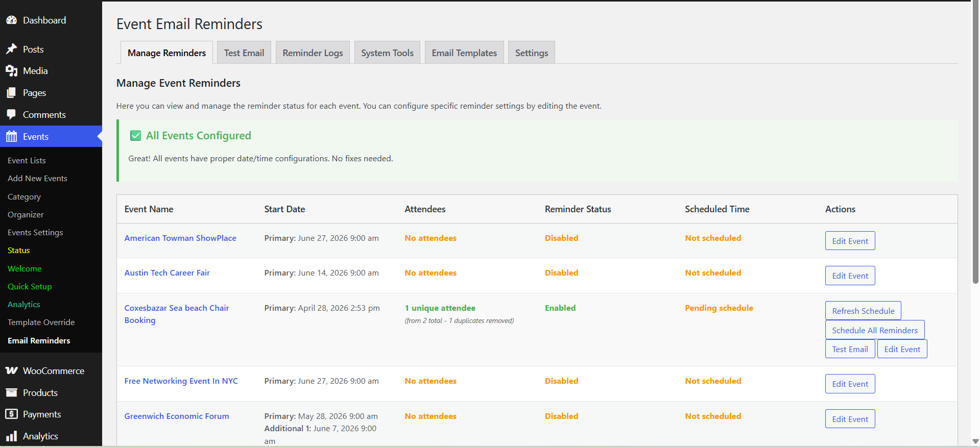Click the Products box icon
The image size is (980, 447).
click(x=12, y=392)
